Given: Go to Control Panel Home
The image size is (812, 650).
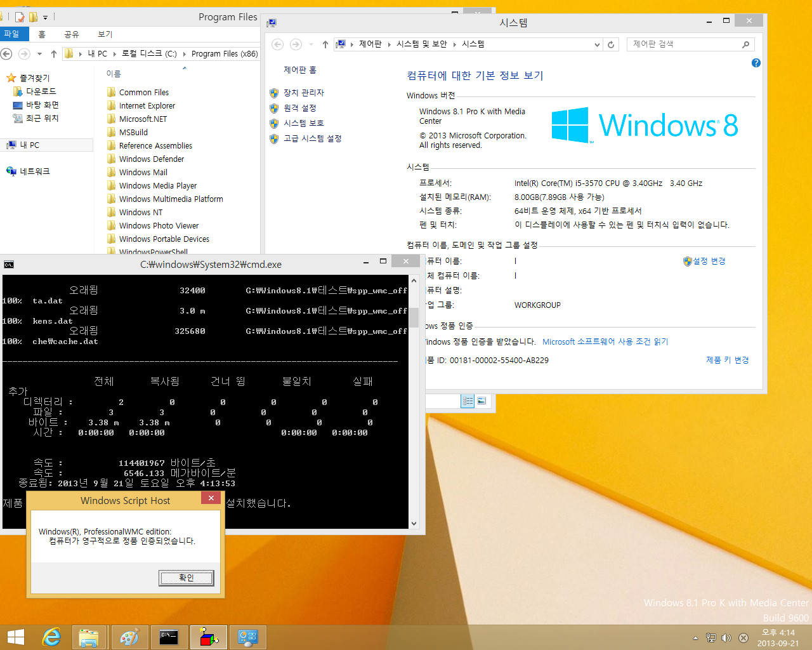Looking at the screenshot, I should [x=300, y=70].
